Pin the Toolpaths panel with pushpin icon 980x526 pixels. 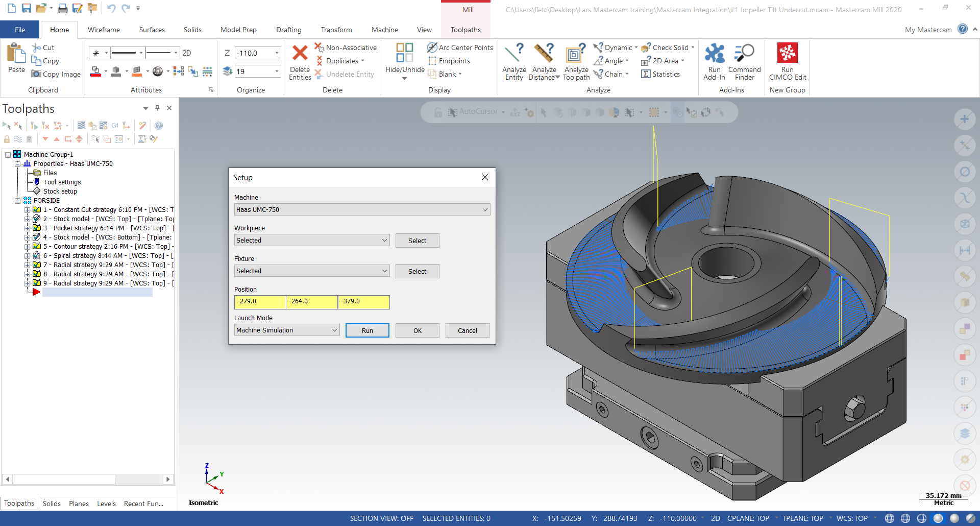coord(158,108)
